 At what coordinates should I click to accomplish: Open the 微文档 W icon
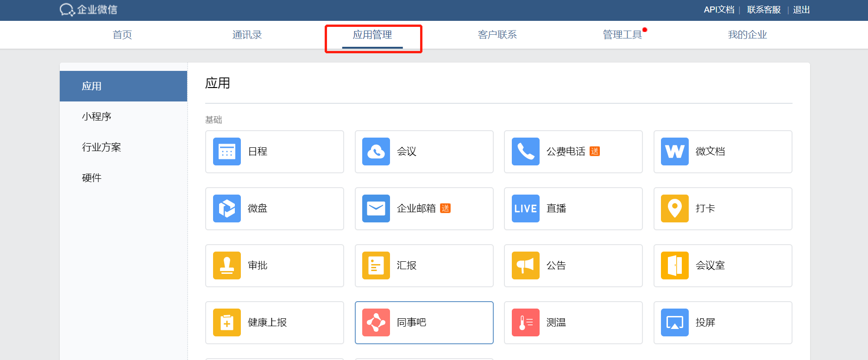point(675,152)
